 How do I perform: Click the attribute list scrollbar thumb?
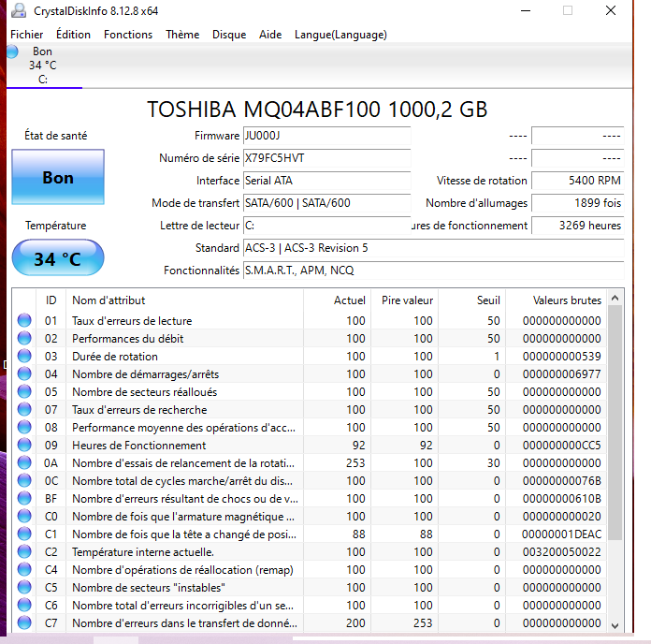coord(615,423)
